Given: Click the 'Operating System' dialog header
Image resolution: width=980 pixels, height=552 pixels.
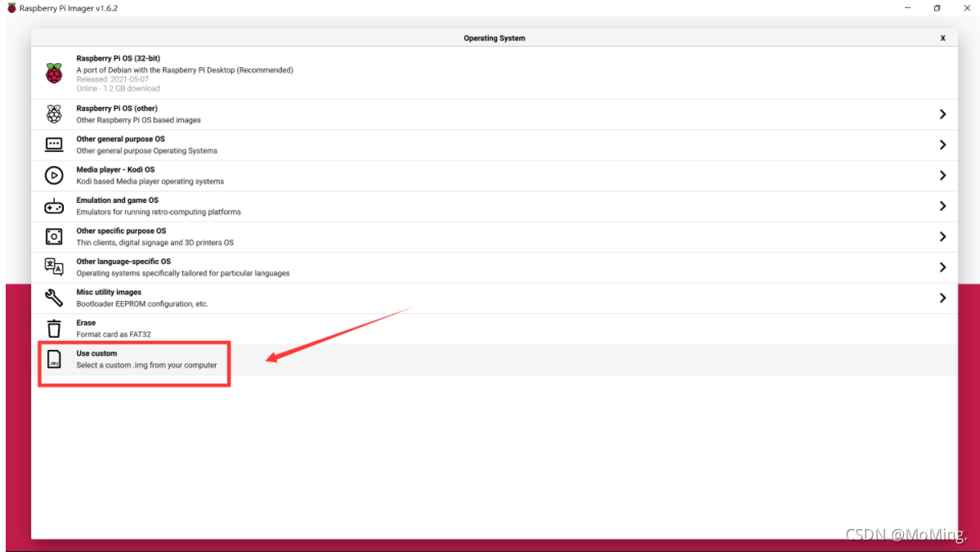Looking at the screenshot, I should (x=494, y=38).
